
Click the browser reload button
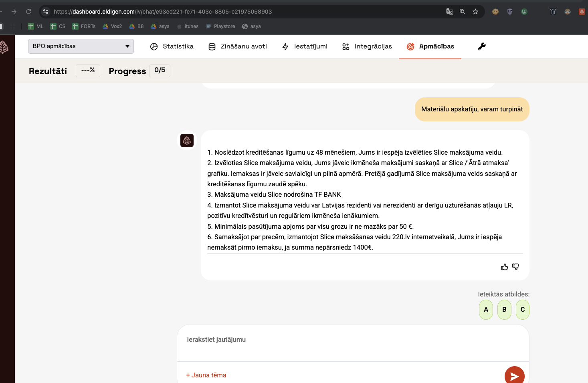pos(28,12)
